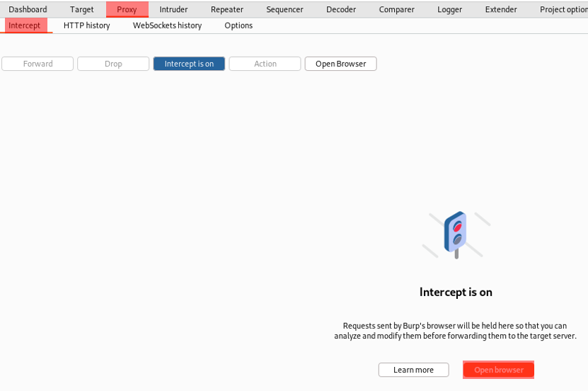Open the Decoder tab
The image size is (588, 391).
click(x=341, y=9)
